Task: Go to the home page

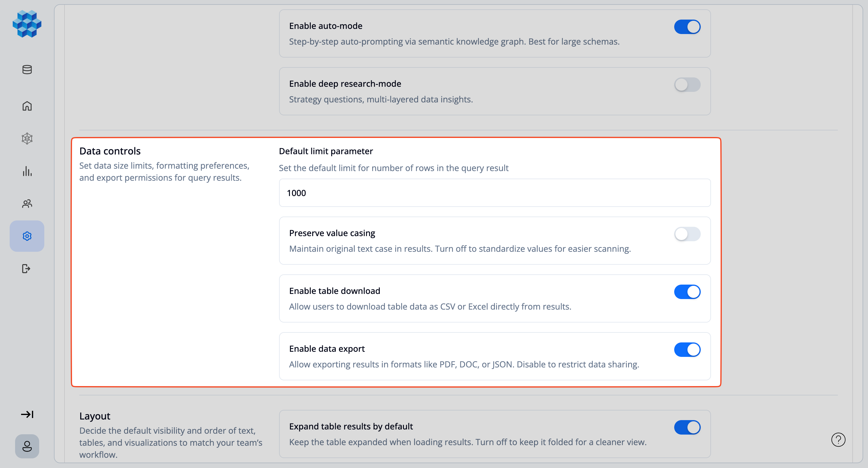Action: pyautogui.click(x=27, y=106)
